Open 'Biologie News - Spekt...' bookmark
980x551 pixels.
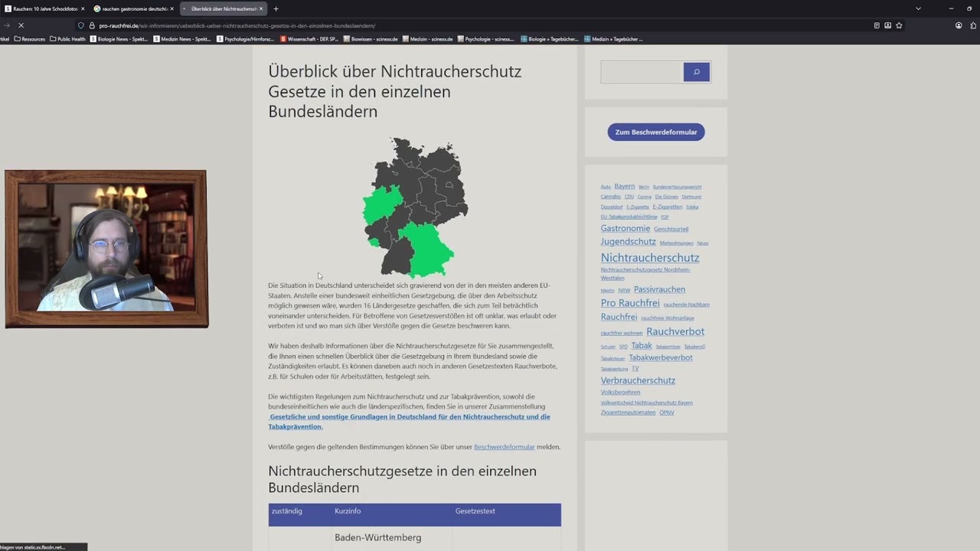[x=119, y=38]
